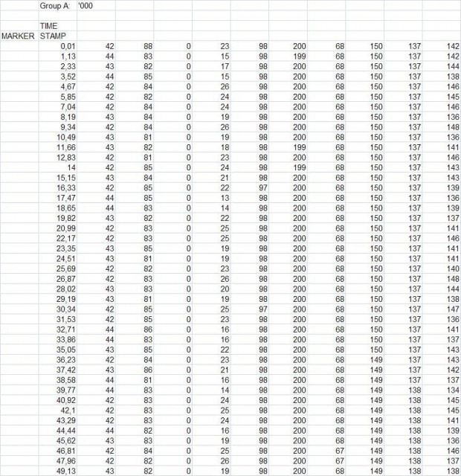Viewport: 461px width, 476px height.
Task: Click the value 88 in the 0,01 row
Action: [135, 46]
